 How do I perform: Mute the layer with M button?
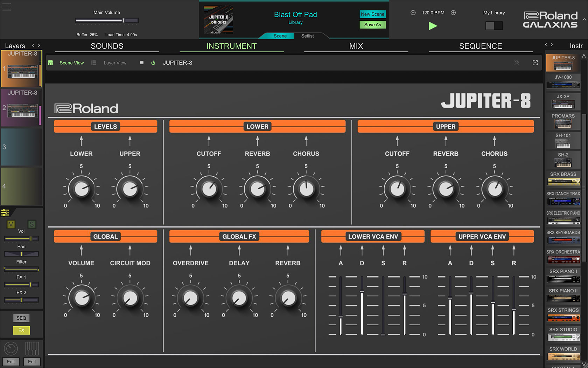(11, 224)
